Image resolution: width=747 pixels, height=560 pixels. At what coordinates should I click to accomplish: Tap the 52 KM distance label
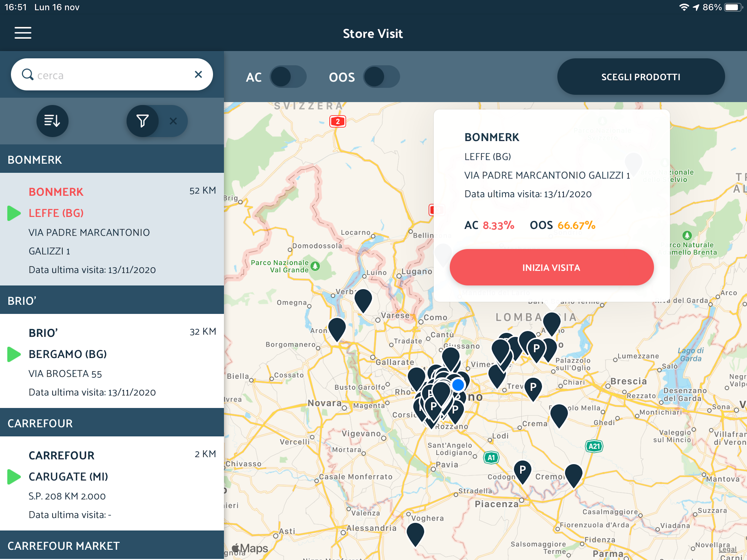[203, 191]
